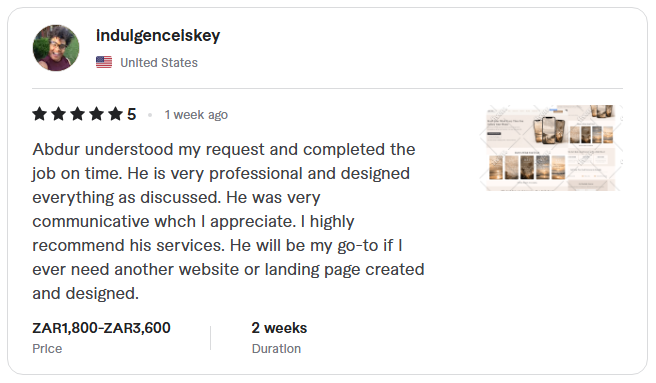Click the first rating star
This screenshot has height=383, width=656.
pyautogui.click(x=40, y=114)
